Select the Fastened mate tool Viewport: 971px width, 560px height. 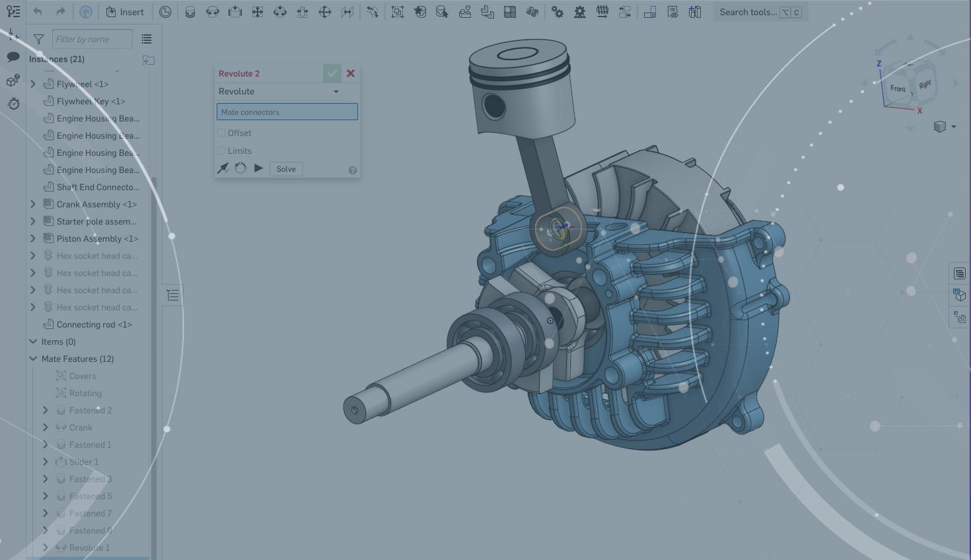click(190, 12)
